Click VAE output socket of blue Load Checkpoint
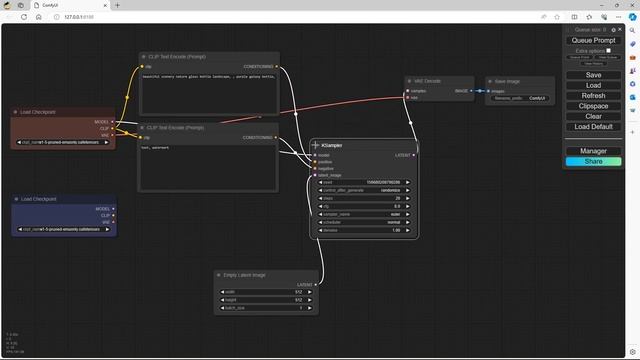This screenshot has width=640, height=360. (x=113, y=222)
